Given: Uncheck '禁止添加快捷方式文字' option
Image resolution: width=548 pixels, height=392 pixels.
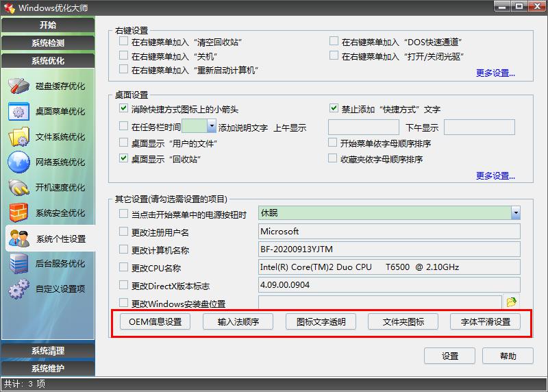Looking at the screenshot, I should point(334,108).
